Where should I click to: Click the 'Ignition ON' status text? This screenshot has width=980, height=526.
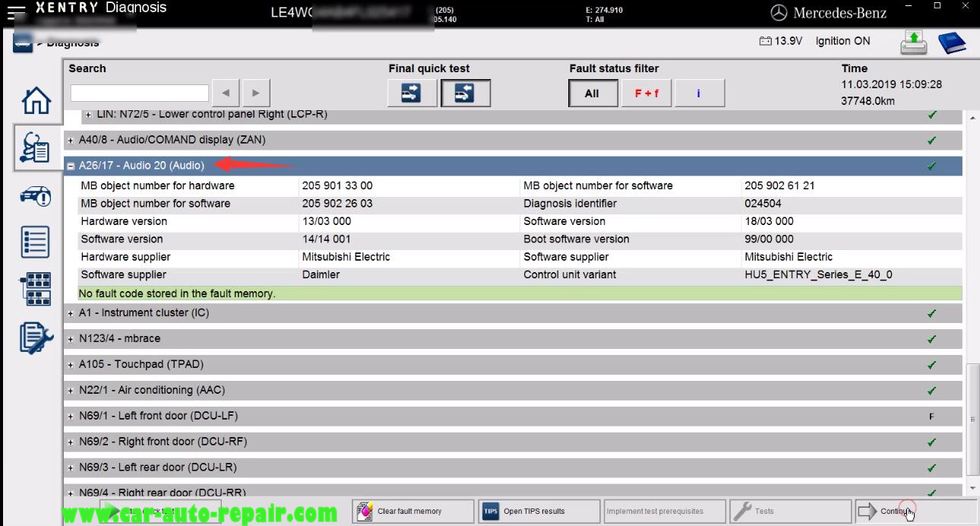pyautogui.click(x=842, y=41)
